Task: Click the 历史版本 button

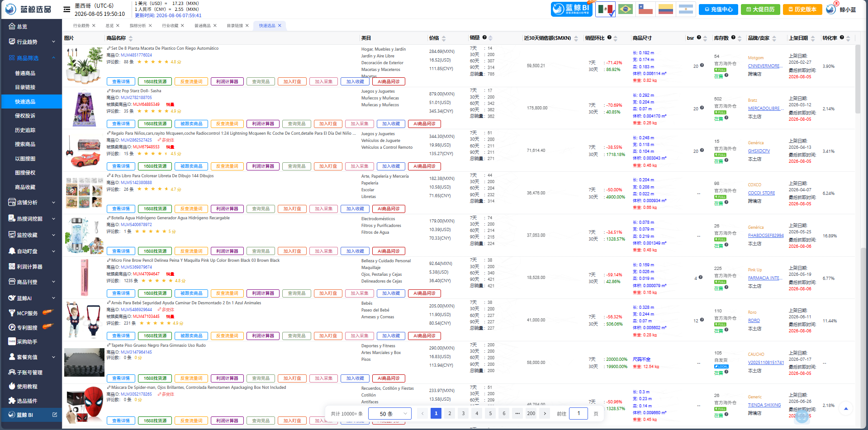Action: click(x=802, y=9)
